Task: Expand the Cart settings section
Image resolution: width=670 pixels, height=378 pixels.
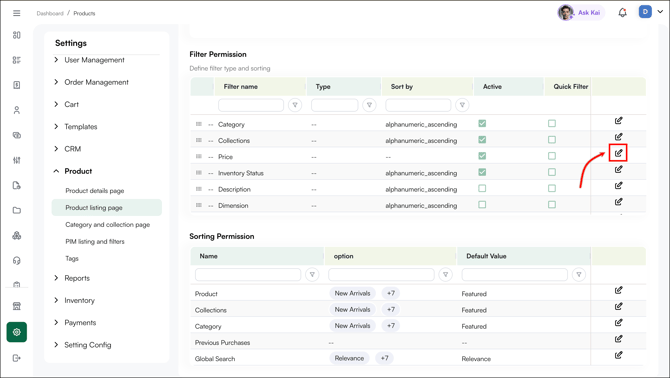Action: point(67,104)
